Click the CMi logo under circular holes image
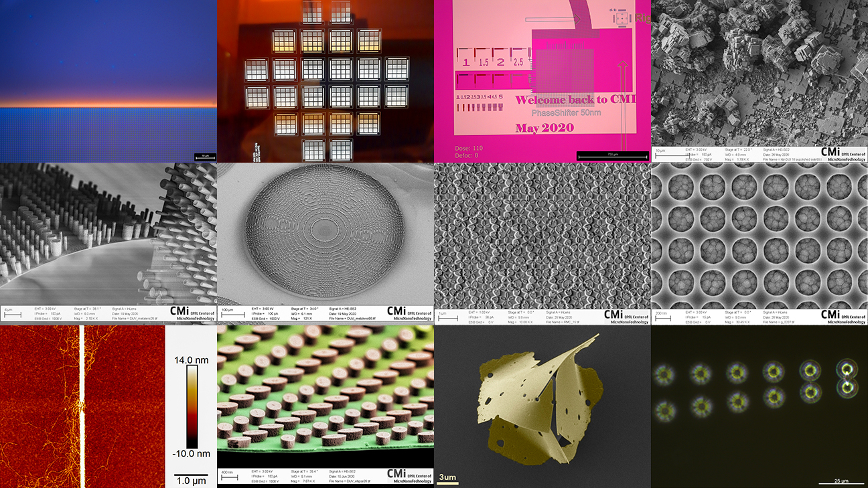 (830, 315)
